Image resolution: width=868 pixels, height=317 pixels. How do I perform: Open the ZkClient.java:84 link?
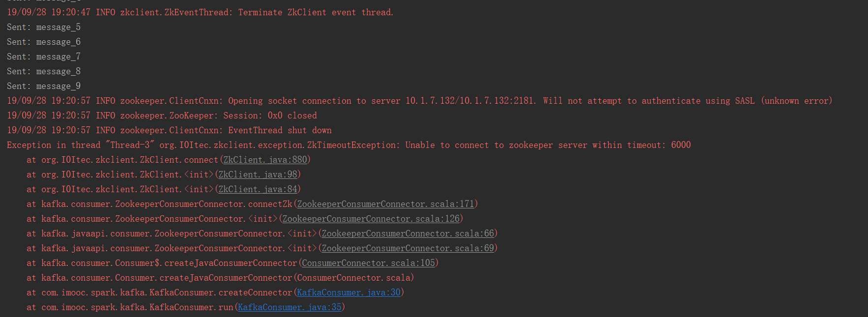[x=258, y=189]
